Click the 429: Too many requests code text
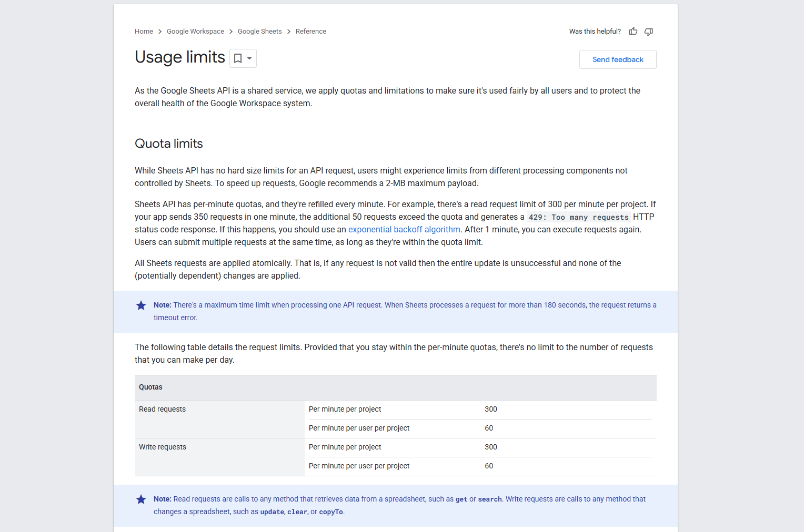Viewport: 804px width, 532px height. click(x=578, y=217)
